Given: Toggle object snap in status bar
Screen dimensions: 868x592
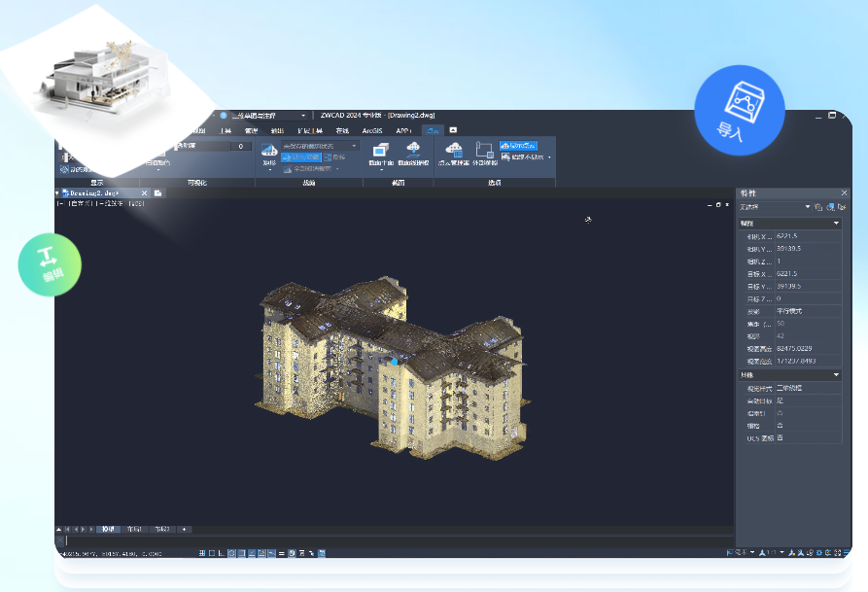Looking at the screenshot, I should click(242, 553).
